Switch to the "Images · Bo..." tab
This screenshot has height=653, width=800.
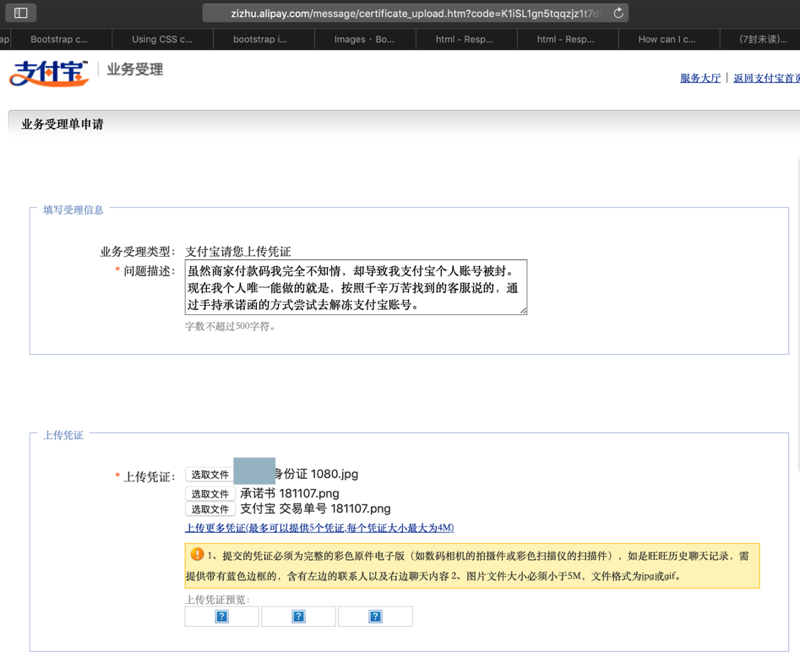pyautogui.click(x=365, y=39)
